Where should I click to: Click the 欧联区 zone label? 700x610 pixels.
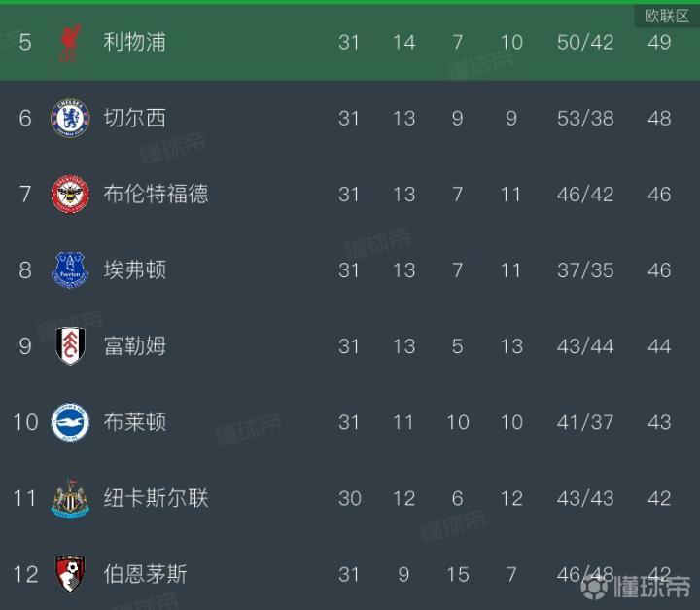click(x=667, y=16)
